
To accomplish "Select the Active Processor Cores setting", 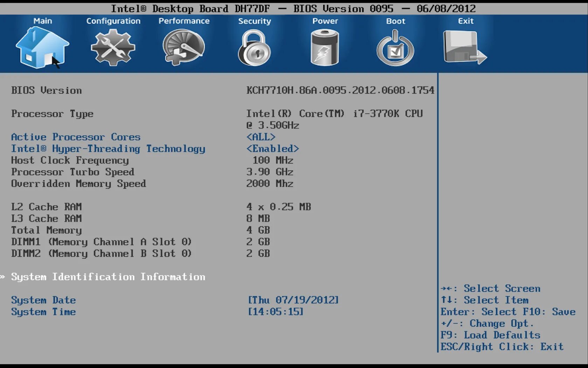I will click(x=76, y=137).
